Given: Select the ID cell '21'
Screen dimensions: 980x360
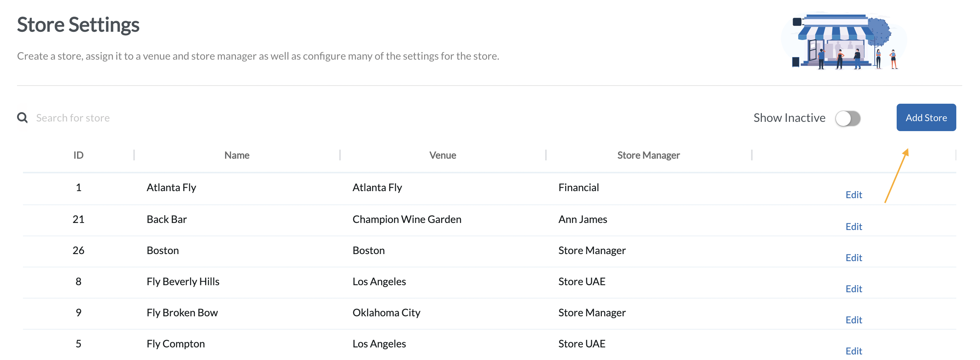Looking at the screenshot, I should pyautogui.click(x=79, y=219).
